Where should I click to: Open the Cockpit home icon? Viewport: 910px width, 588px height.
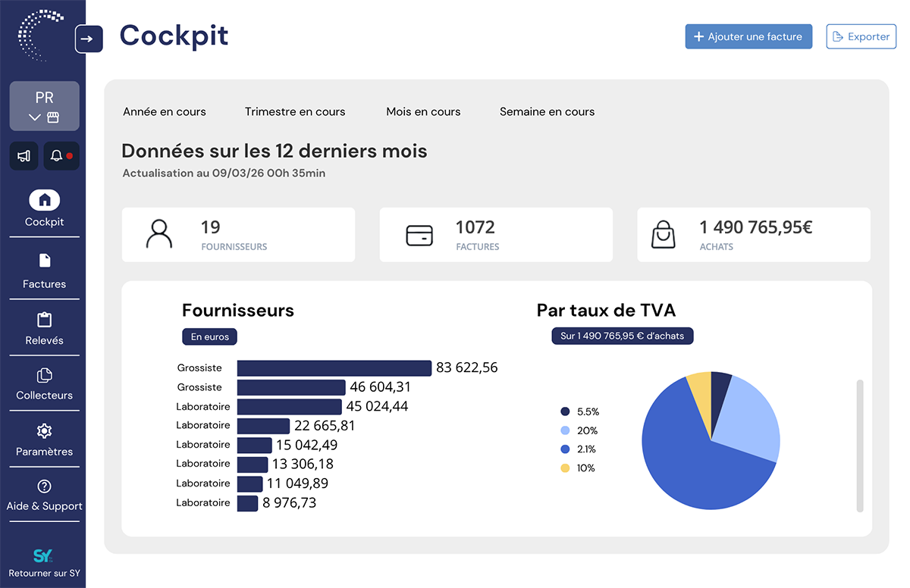[44, 200]
